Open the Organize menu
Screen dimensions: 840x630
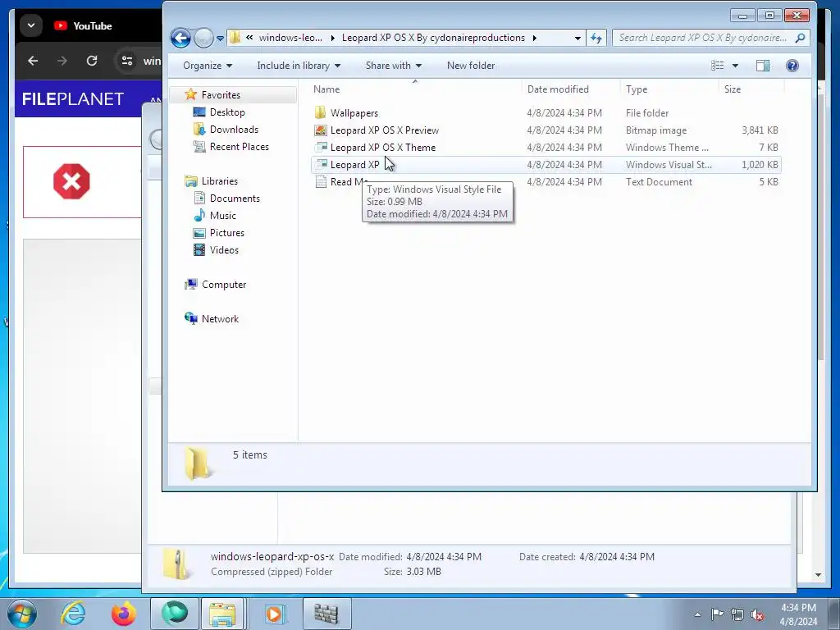[208, 66]
